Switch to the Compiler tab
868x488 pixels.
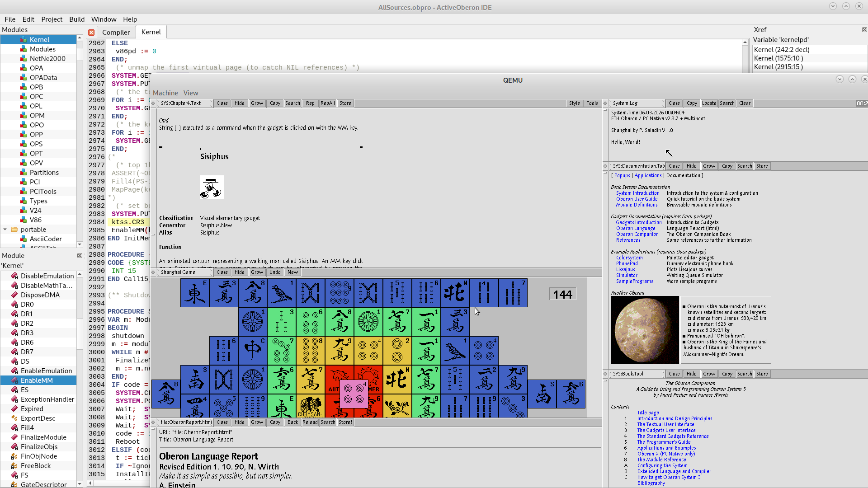pos(116,32)
